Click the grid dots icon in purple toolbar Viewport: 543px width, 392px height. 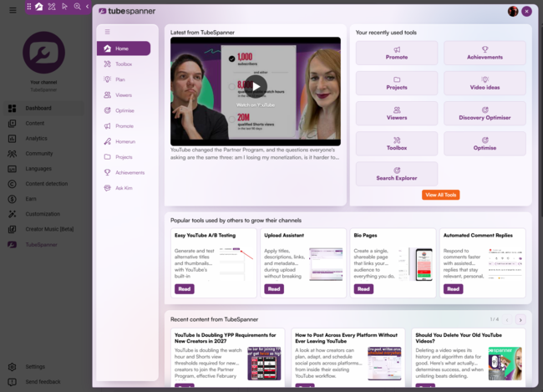[29, 6]
